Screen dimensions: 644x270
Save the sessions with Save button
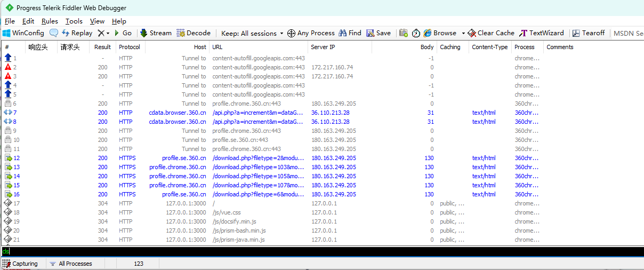[379, 33]
